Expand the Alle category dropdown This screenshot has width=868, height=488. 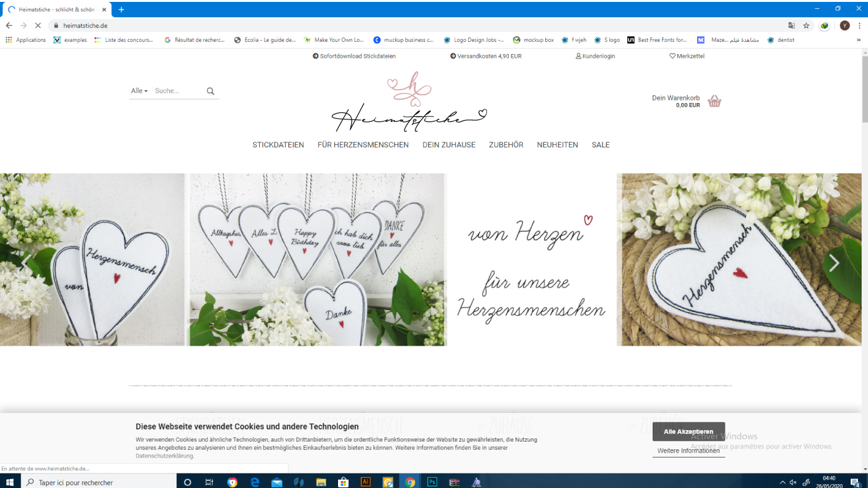point(139,91)
